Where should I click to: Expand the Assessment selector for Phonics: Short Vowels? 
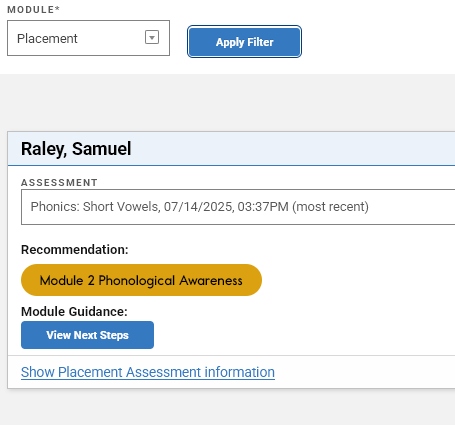tap(238, 207)
